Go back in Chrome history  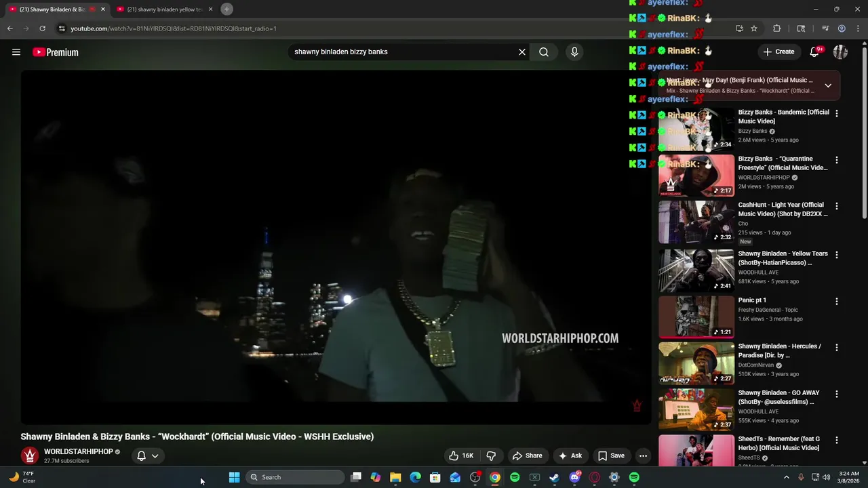(x=10, y=28)
